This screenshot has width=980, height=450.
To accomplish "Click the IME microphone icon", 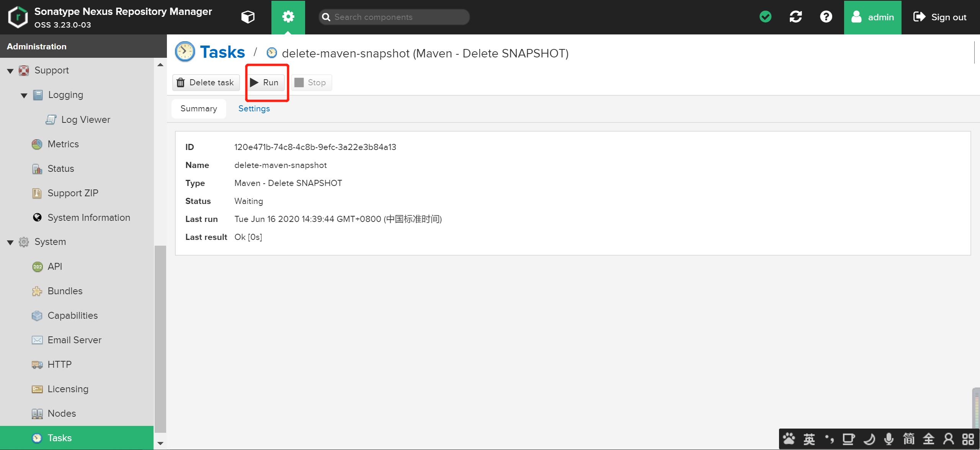I will click(889, 439).
